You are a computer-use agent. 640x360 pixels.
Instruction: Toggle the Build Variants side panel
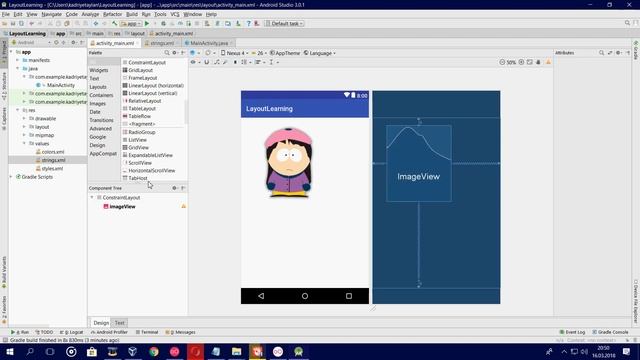tap(4, 272)
